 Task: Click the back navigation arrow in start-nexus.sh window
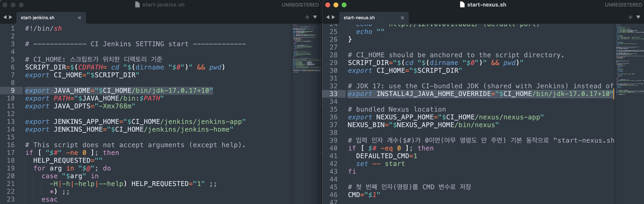pos(328,17)
